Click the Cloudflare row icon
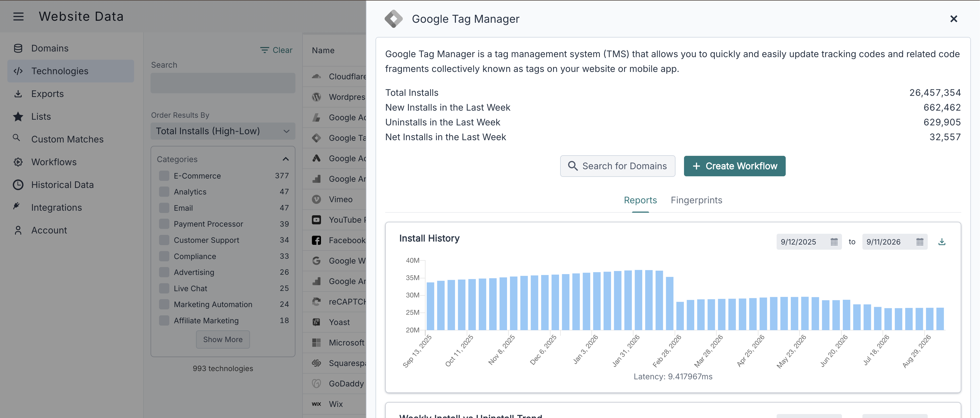Image resolution: width=980 pixels, height=418 pixels. pos(316,76)
